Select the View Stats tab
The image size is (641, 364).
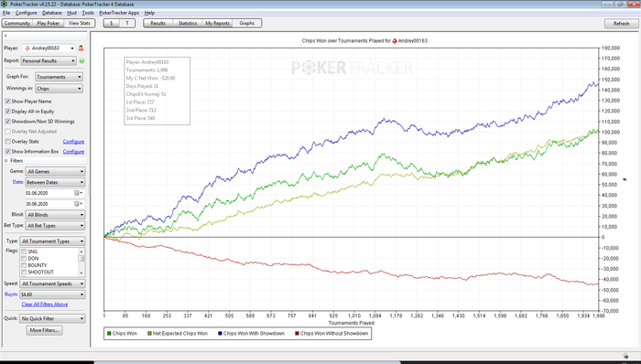click(80, 23)
